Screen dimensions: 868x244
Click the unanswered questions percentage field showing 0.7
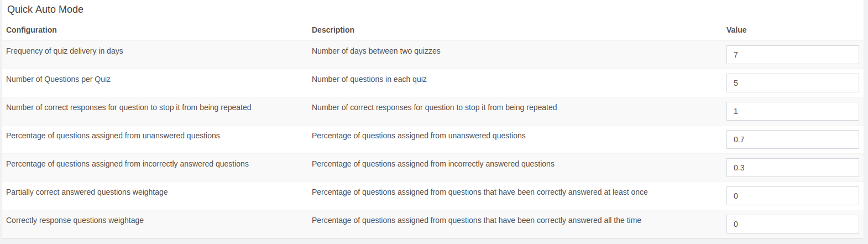[792, 139]
